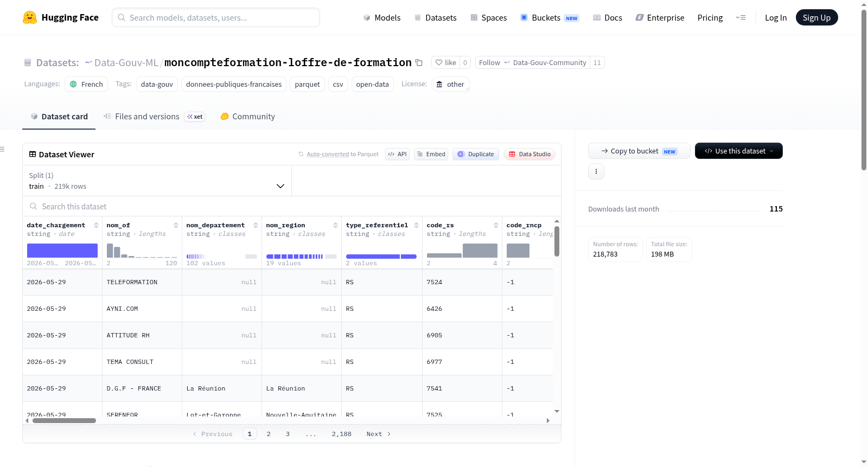Sort the type_referentiel column
Screen dimensions: 868x467
coord(416,225)
